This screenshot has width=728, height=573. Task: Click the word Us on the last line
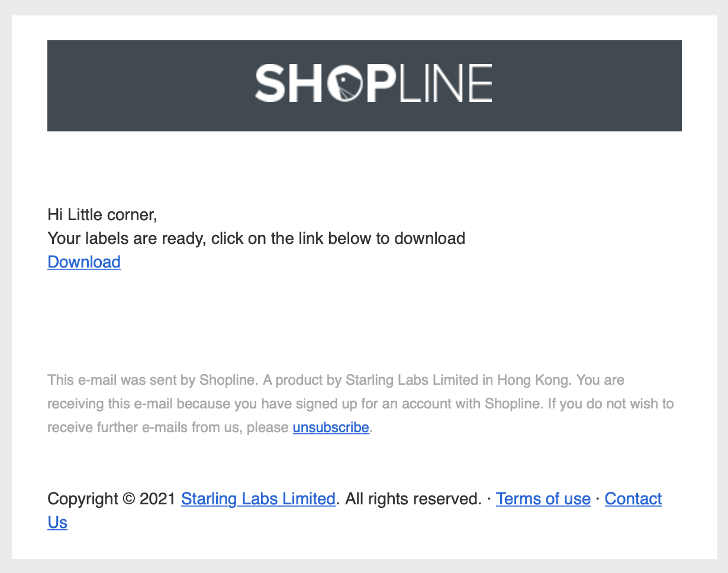57,523
